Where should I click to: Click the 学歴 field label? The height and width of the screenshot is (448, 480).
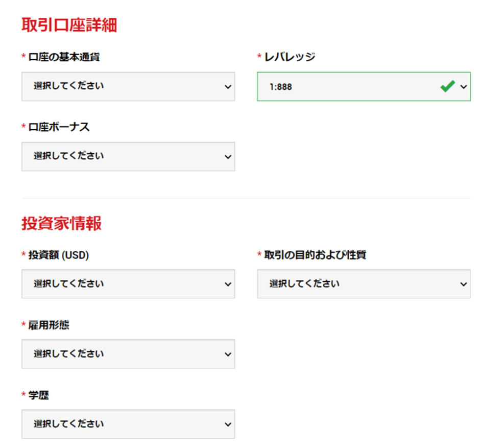click(39, 395)
